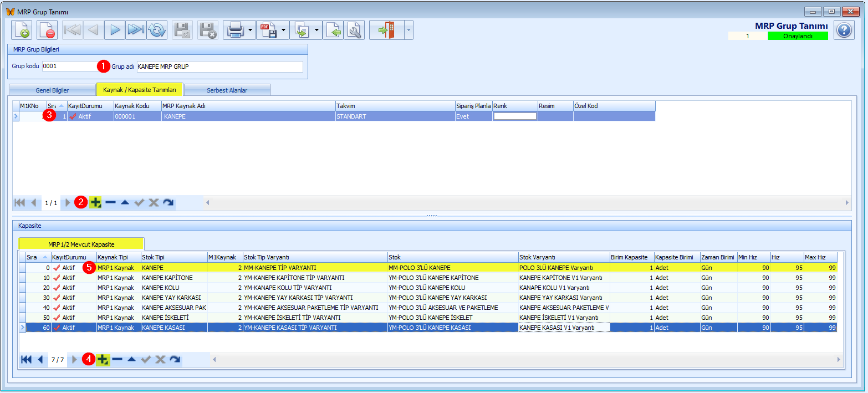
Task: Expand the PDF export dropdown arrow
Action: (x=284, y=30)
